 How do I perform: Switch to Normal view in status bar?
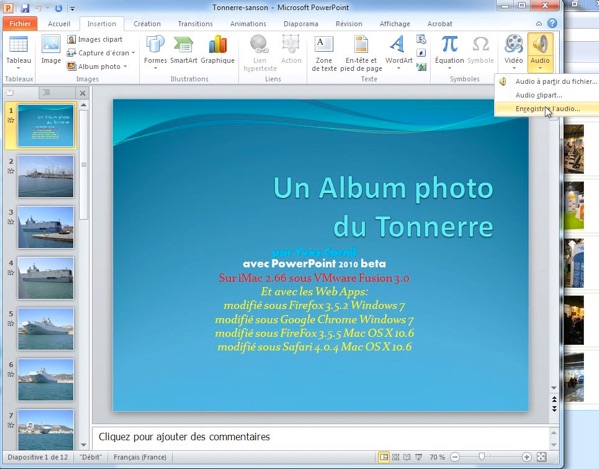click(383, 457)
